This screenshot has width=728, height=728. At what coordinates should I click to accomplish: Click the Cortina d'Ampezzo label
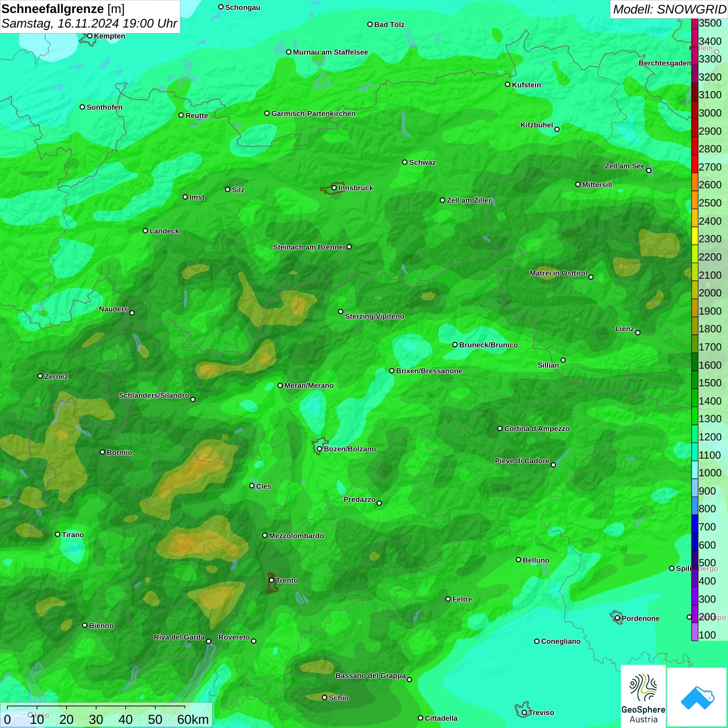coord(537,428)
